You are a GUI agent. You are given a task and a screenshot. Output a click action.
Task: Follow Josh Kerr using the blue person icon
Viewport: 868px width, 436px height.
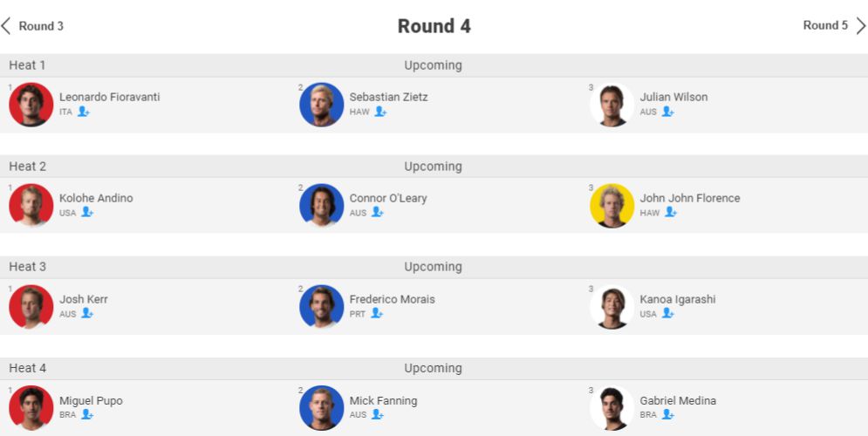[87, 313]
